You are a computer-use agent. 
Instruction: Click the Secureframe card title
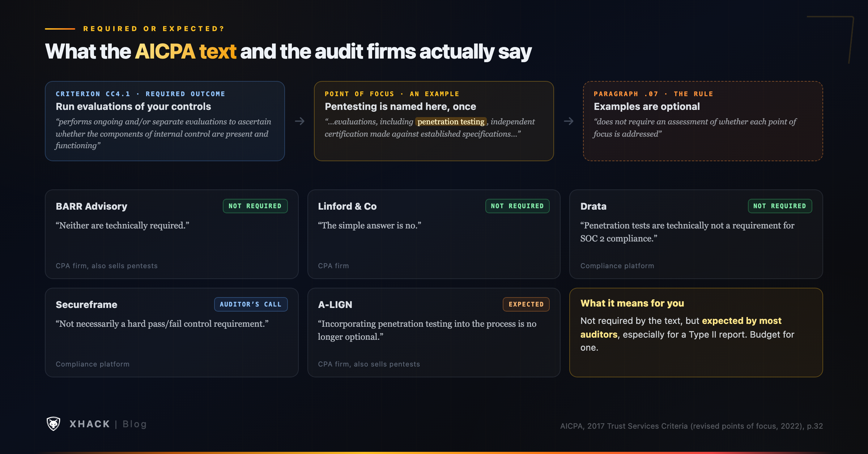pyautogui.click(x=86, y=305)
